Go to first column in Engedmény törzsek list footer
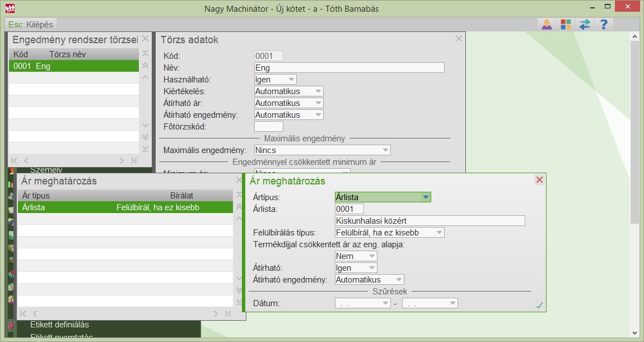 15,160
